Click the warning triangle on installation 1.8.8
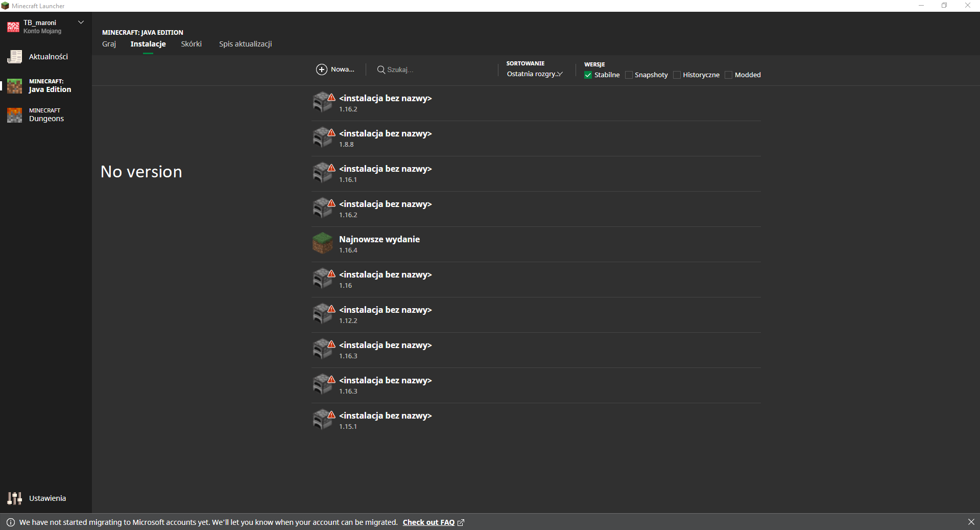Image resolution: width=980 pixels, height=530 pixels. point(331,133)
